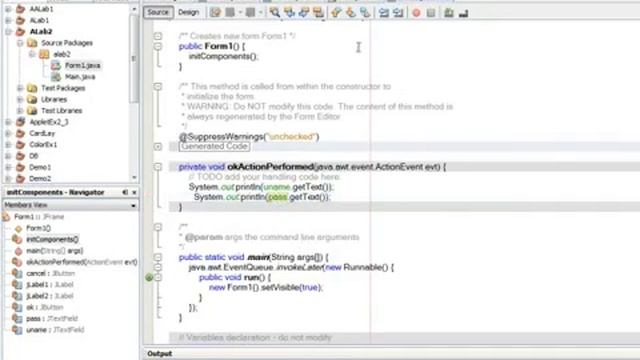Screen dimensions: 640x360
Task: Click the Comment code icon
Action: 449,13
